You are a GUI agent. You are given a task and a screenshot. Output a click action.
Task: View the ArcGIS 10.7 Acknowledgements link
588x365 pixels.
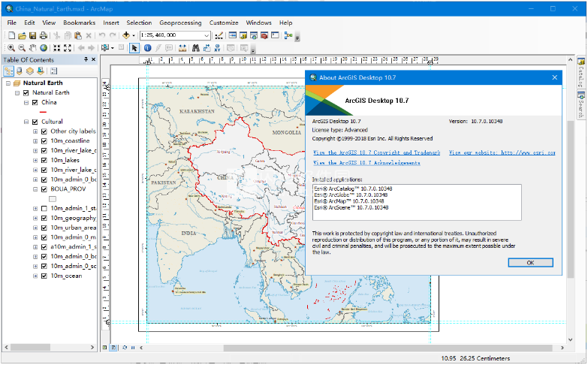click(366, 163)
